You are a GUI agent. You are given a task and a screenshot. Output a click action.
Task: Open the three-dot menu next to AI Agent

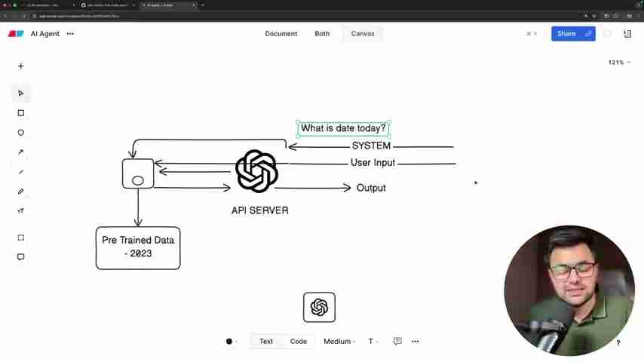(70, 34)
